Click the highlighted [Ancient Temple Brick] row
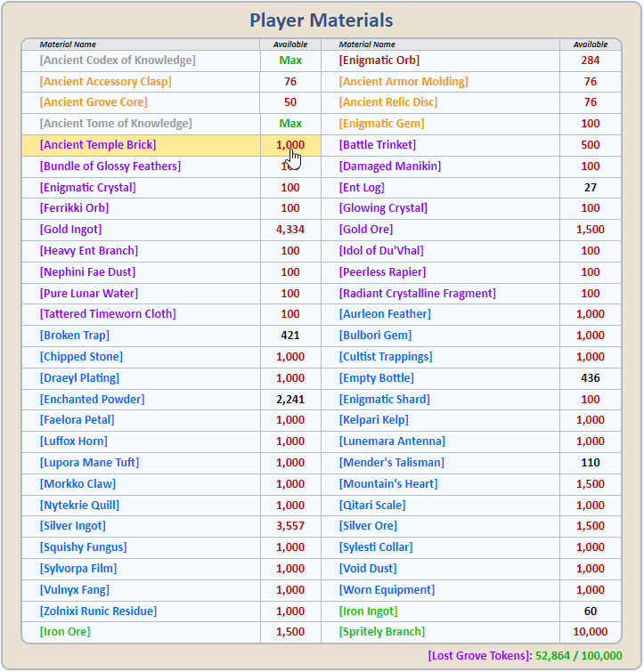This screenshot has height=672, width=644. pyautogui.click(x=171, y=145)
